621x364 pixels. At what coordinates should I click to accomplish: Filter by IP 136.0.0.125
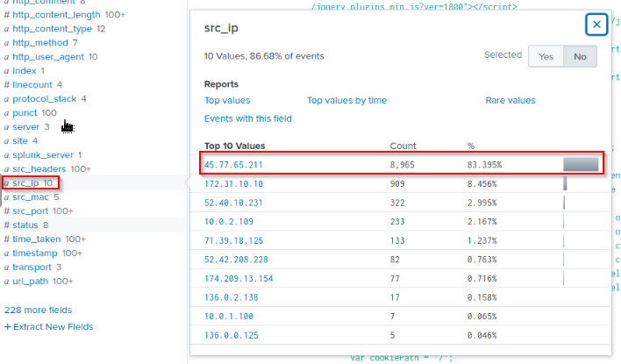click(x=232, y=335)
